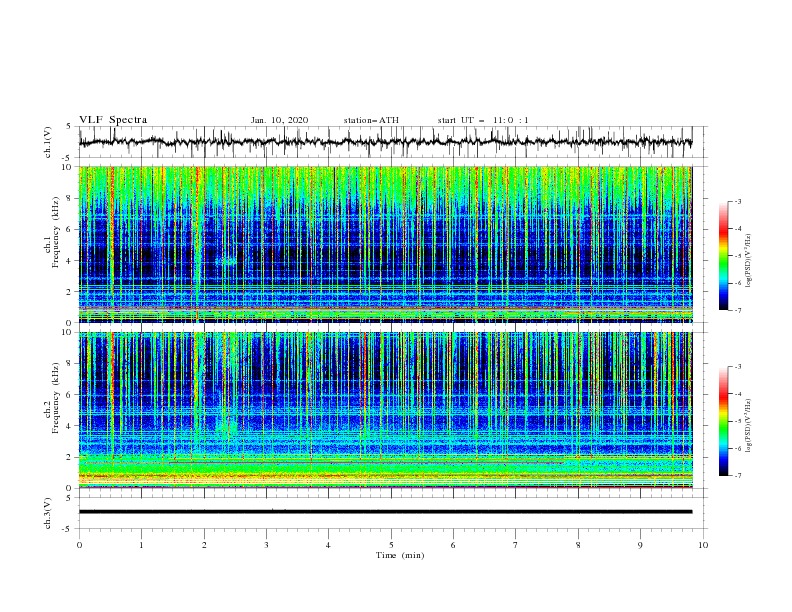Click the "ch.1(V)" waveform axis label
This screenshot has width=792, height=612.
click(48, 142)
